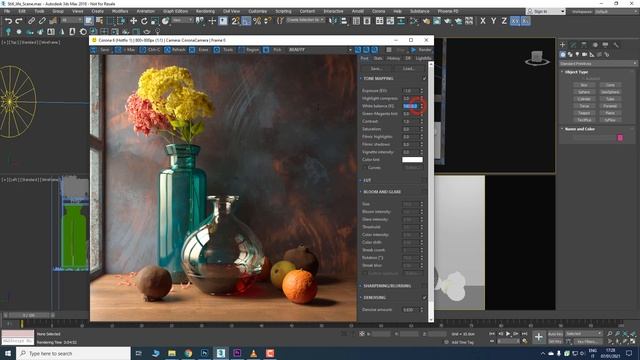The height and width of the screenshot is (360, 640).
Task: Click the Load... button in Post tab
Action: [x=409, y=69]
